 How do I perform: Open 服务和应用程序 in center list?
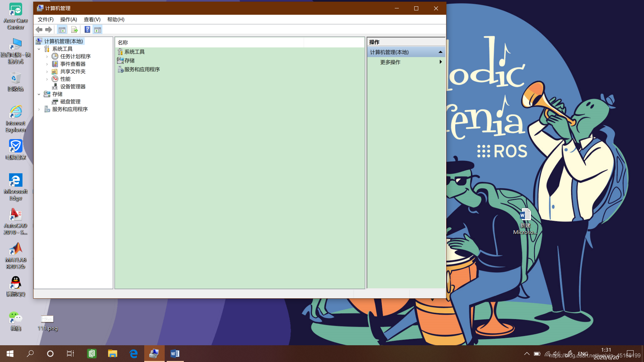pos(142,69)
